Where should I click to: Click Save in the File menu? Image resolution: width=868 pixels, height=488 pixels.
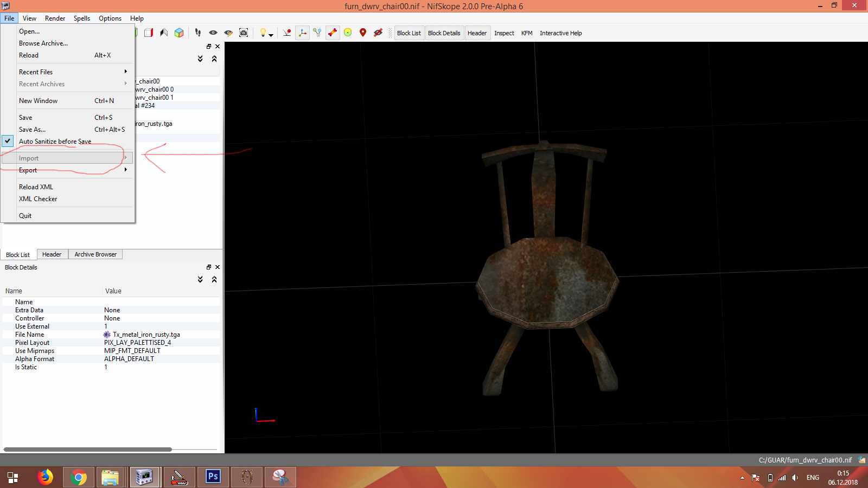click(x=68, y=118)
